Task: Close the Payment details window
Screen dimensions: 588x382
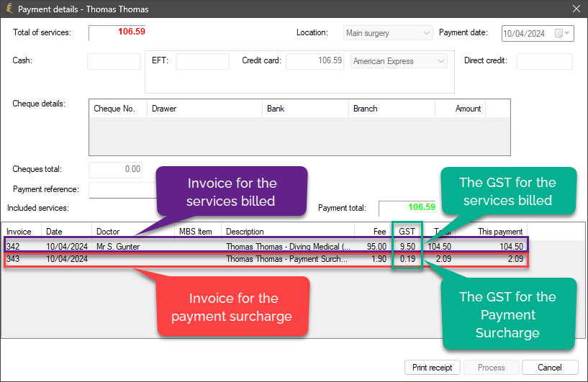Action: 576,9
